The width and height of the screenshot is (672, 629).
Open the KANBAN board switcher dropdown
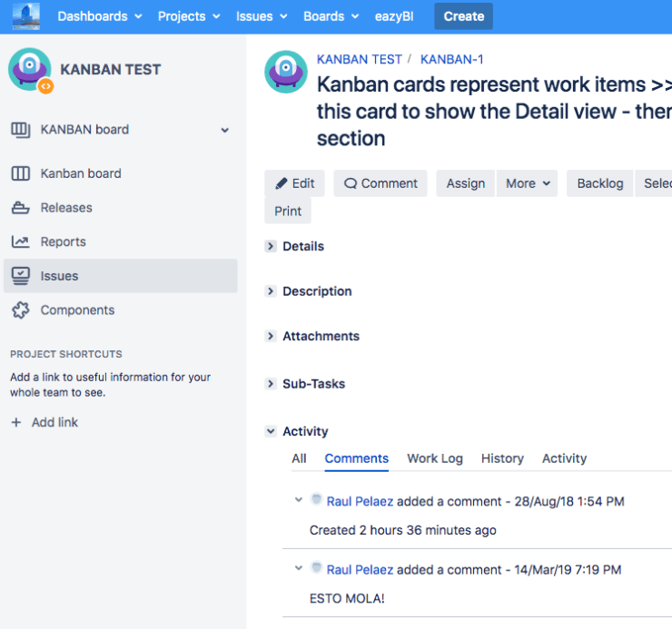point(225,130)
